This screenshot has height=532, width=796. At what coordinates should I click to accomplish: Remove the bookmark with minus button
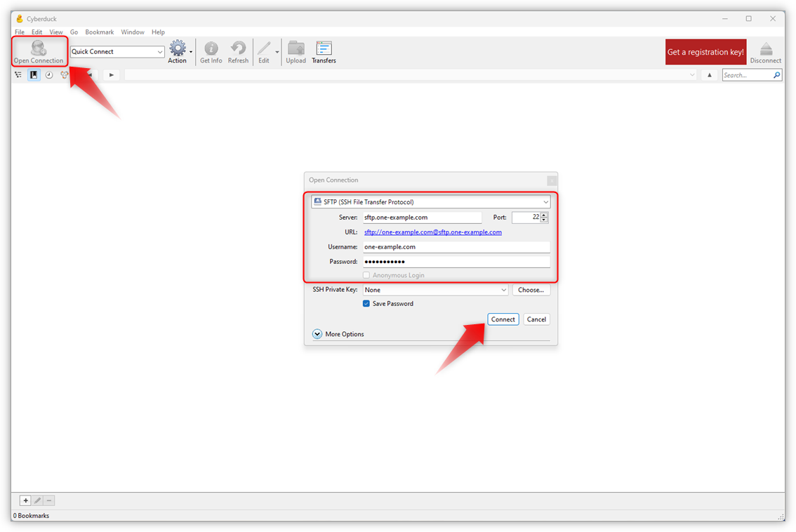[x=49, y=500]
